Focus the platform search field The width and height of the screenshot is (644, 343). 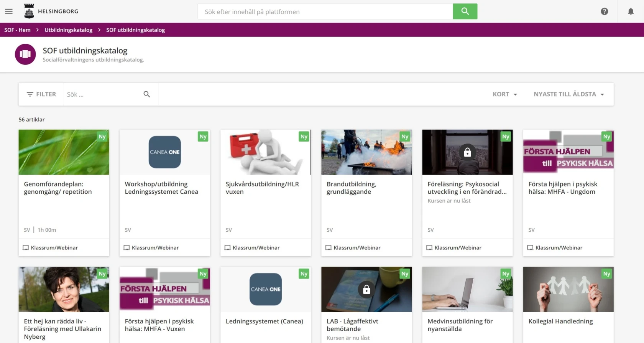coord(325,12)
